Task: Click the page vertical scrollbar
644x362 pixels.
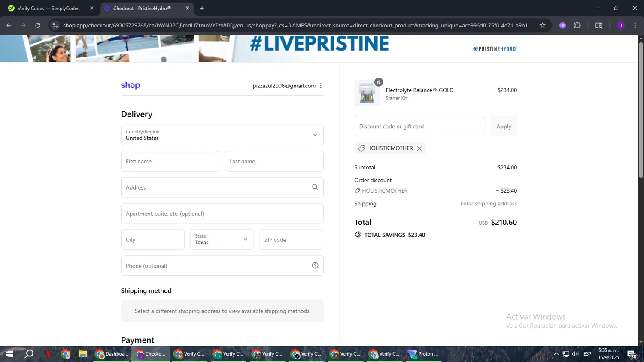Action: click(641, 109)
